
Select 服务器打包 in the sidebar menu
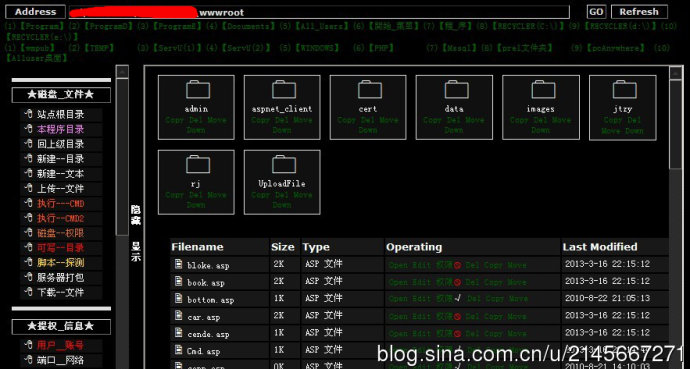[61, 278]
